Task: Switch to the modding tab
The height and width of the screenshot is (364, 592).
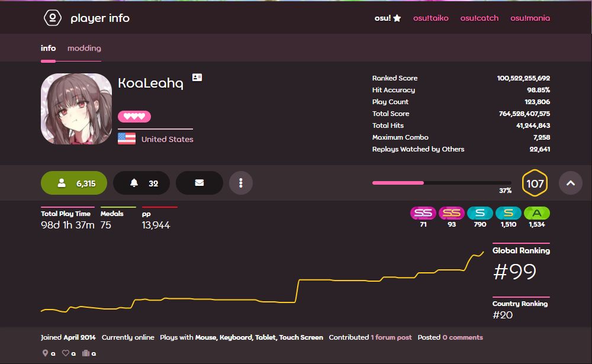Action: (84, 49)
